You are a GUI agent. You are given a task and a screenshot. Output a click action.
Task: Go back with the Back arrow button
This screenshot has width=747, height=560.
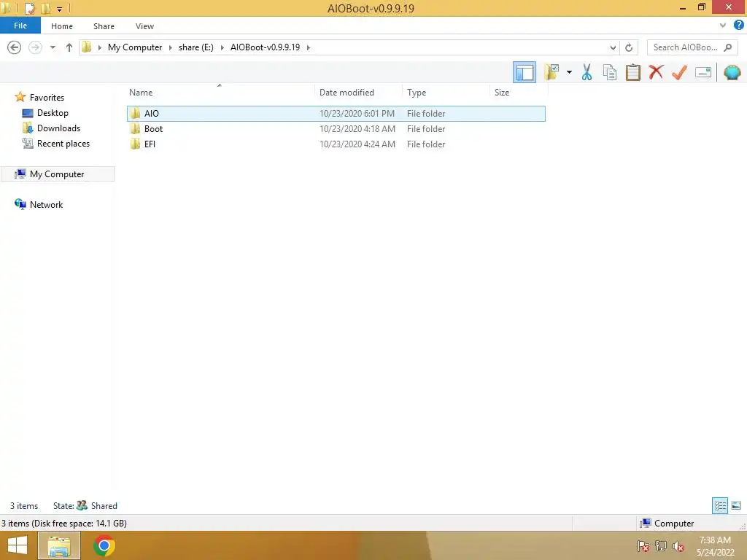click(15, 47)
